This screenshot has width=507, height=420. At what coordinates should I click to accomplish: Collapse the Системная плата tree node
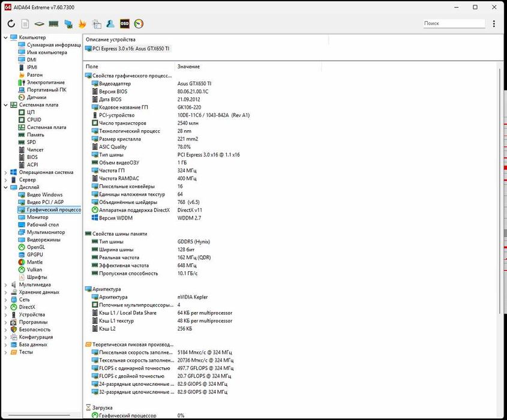(5, 105)
